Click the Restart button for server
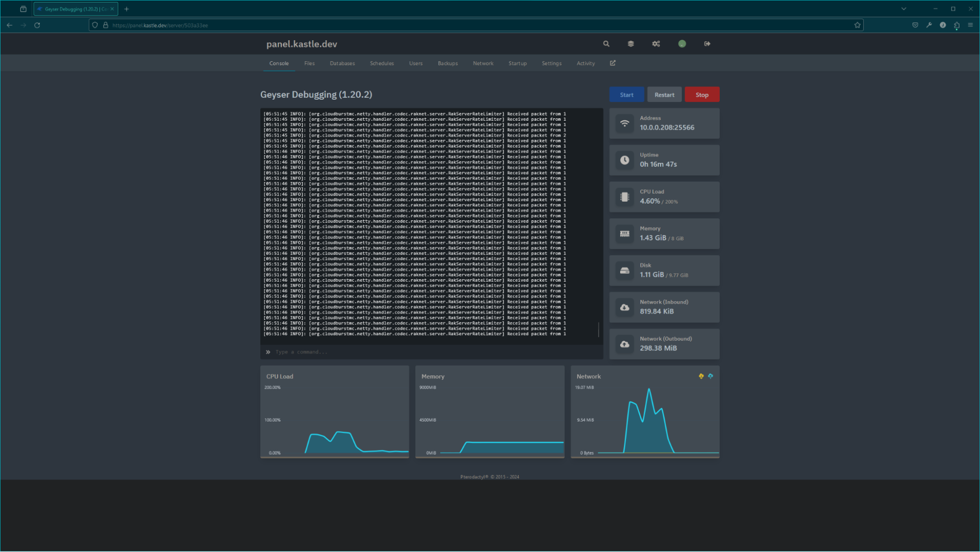The height and width of the screenshot is (552, 980). click(x=664, y=94)
